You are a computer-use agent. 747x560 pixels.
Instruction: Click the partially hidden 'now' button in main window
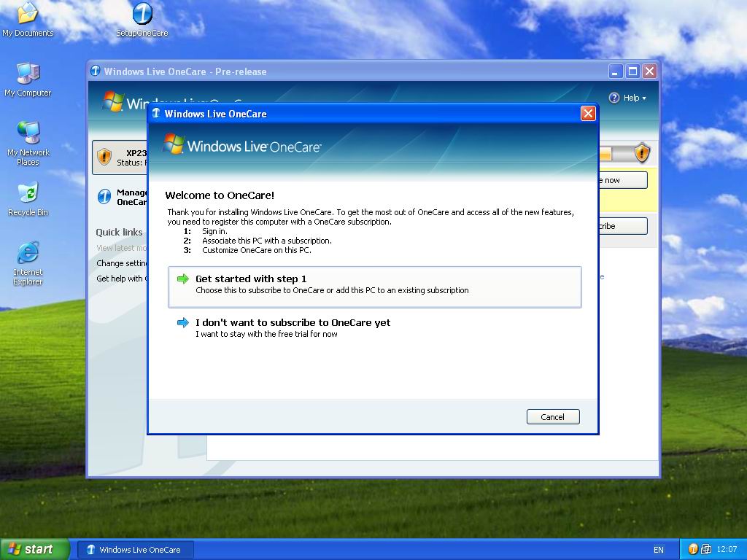[623, 180]
